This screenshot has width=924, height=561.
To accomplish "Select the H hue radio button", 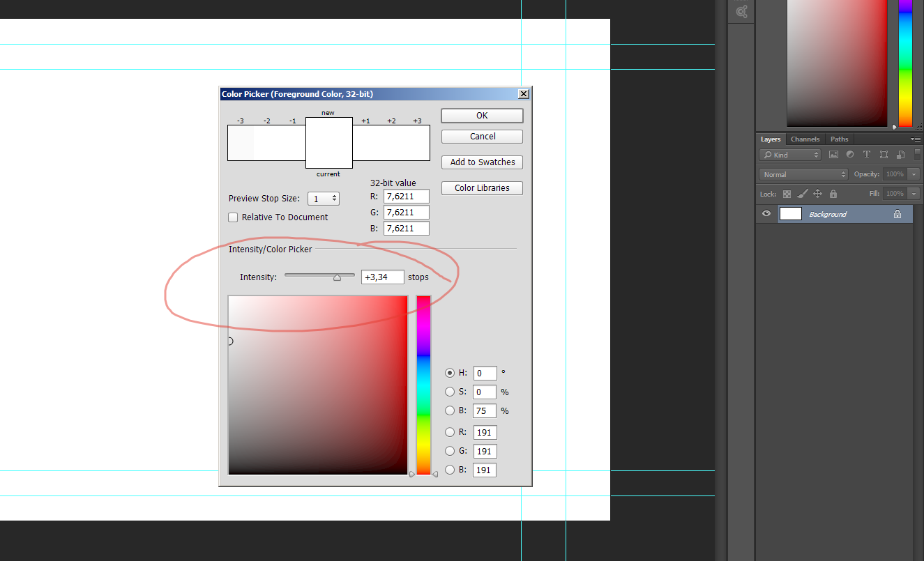I will (450, 373).
